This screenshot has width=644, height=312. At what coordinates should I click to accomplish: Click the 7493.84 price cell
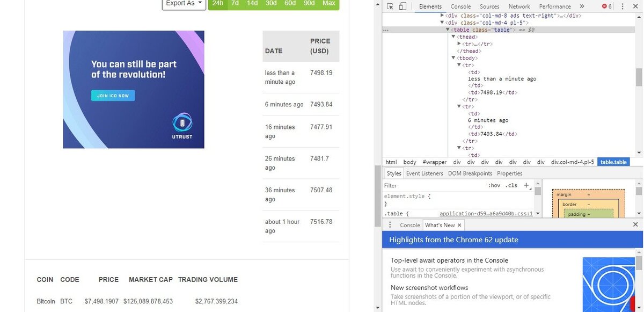321,104
